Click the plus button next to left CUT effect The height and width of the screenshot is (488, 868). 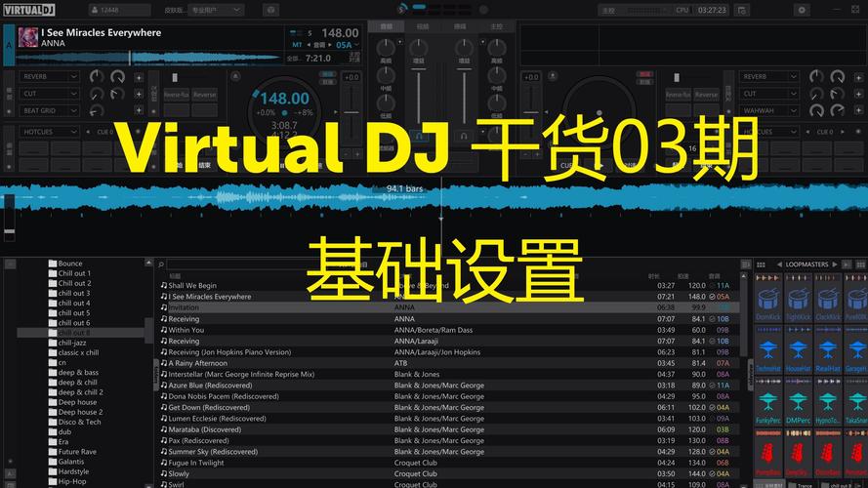click(139, 94)
